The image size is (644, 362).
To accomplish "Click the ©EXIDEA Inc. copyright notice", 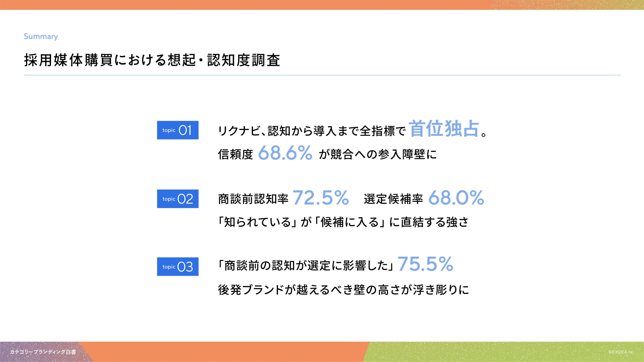I will [621, 352].
